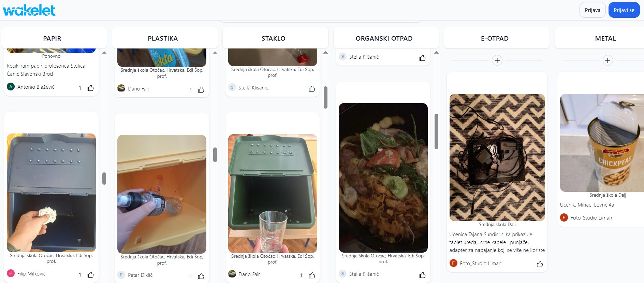Open the chickpeas can photo
The width and height of the screenshot is (644, 283).
[x=602, y=143]
